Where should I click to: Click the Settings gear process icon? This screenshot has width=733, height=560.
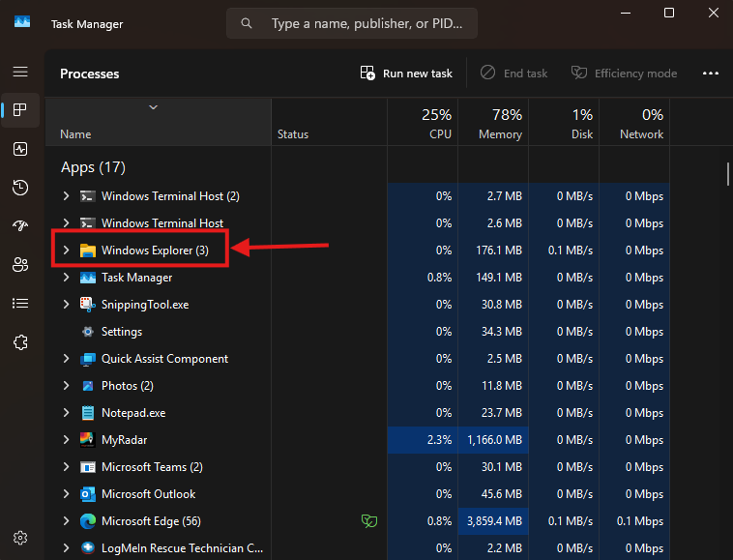point(87,332)
